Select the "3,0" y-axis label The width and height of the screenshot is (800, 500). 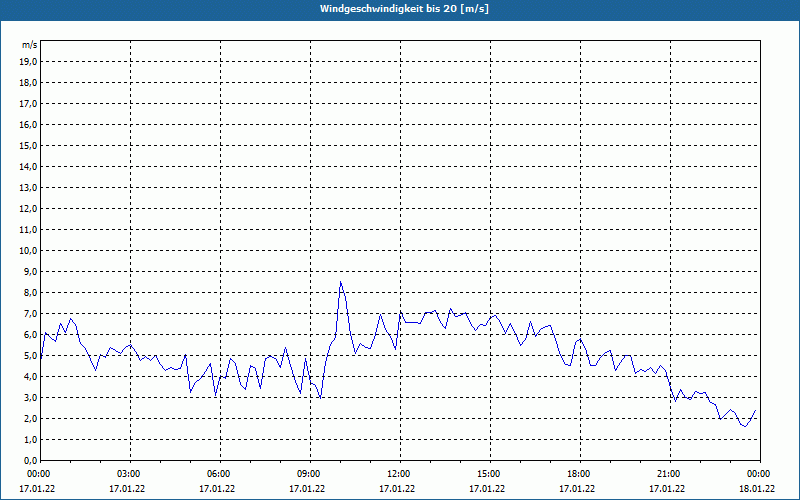tap(30, 397)
